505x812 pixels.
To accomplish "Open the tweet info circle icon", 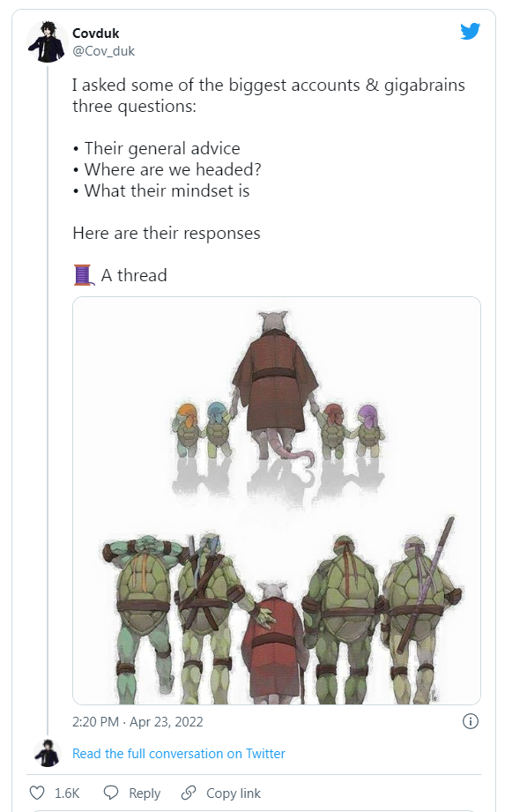I will [470, 721].
